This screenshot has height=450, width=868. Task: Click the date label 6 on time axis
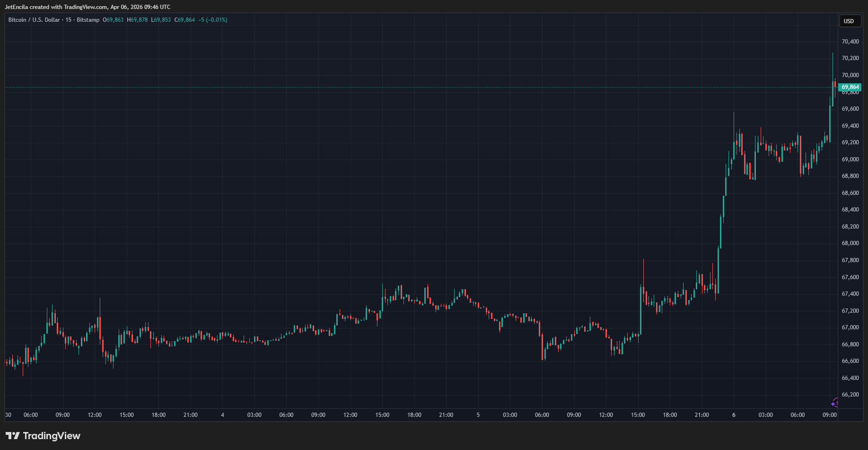pyautogui.click(x=734, y=415)
